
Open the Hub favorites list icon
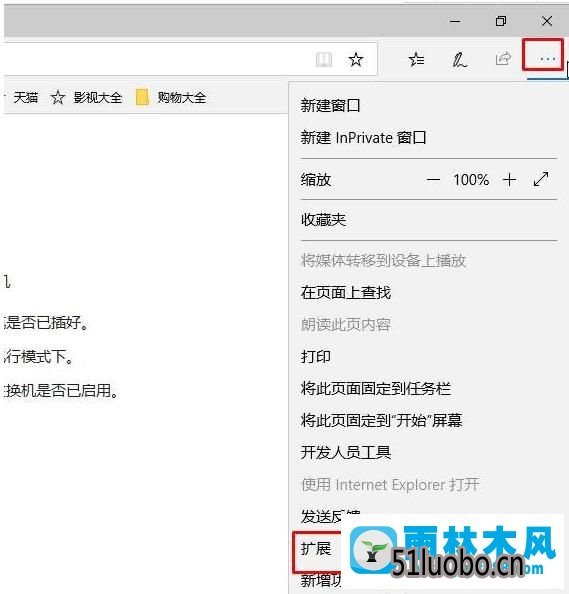(416, 59)
